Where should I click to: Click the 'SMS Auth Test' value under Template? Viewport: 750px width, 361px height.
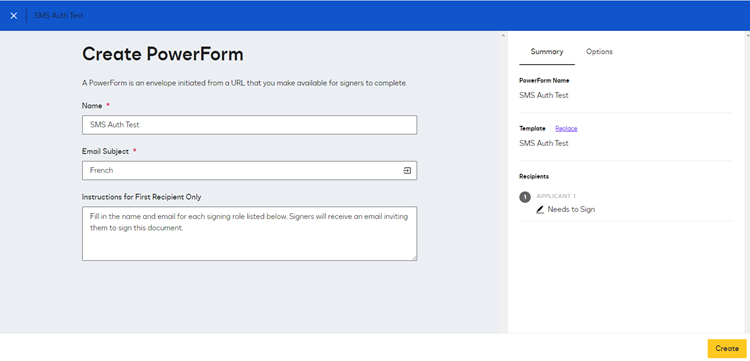pyautogui.click(x=544, y=143)
